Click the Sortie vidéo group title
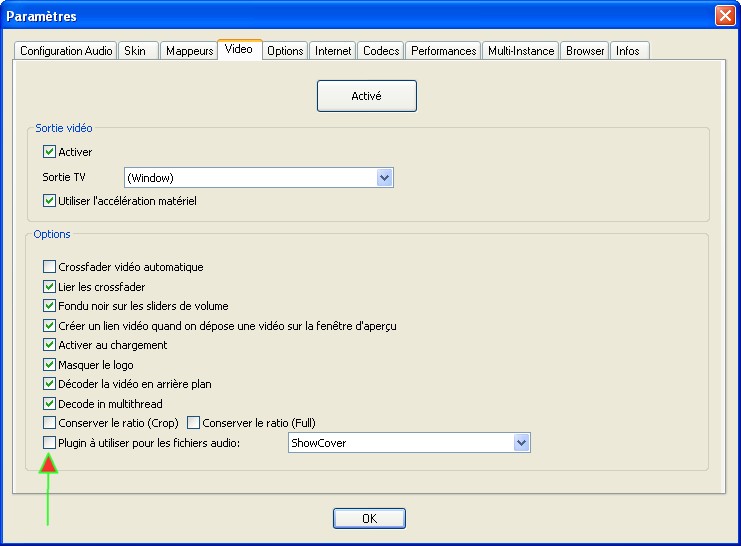This screenshot has height=546, width=741. [x=64, y=128]
